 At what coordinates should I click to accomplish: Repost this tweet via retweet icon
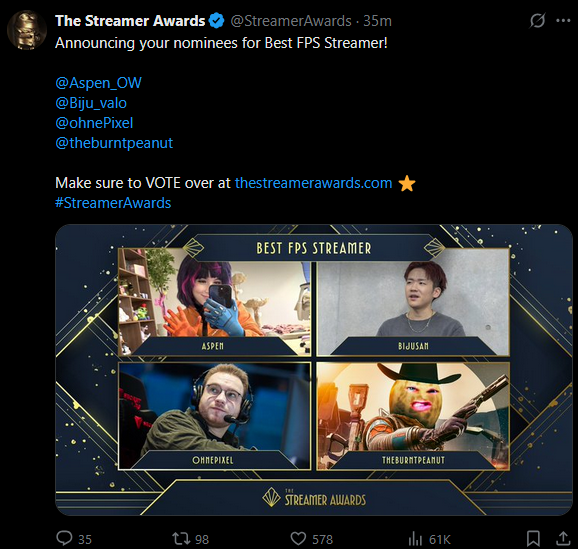181,539
